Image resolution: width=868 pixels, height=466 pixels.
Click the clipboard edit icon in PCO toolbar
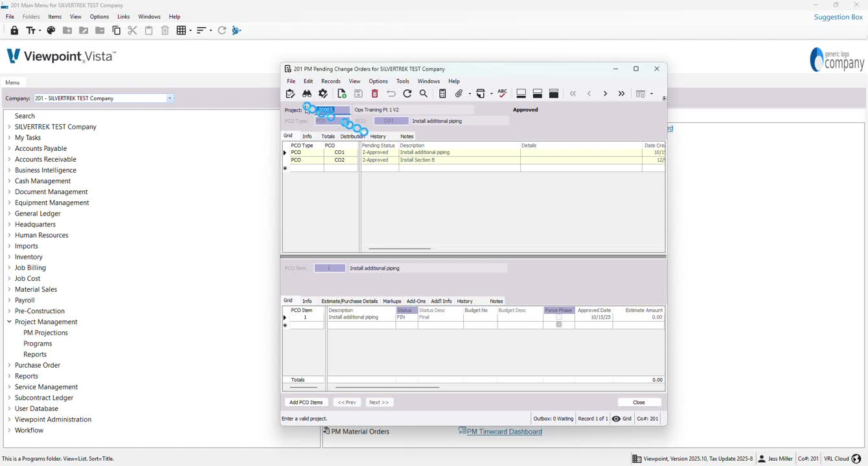tap(290, 94)
